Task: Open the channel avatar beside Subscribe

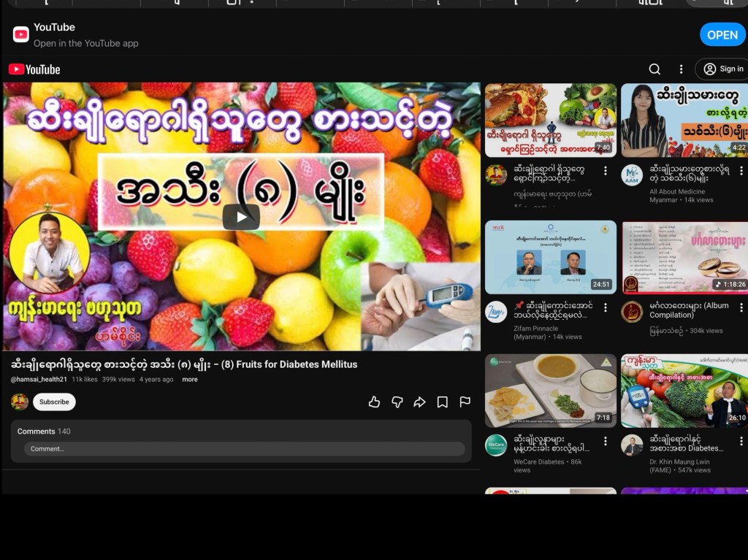Action: click(x=20, y=402)
